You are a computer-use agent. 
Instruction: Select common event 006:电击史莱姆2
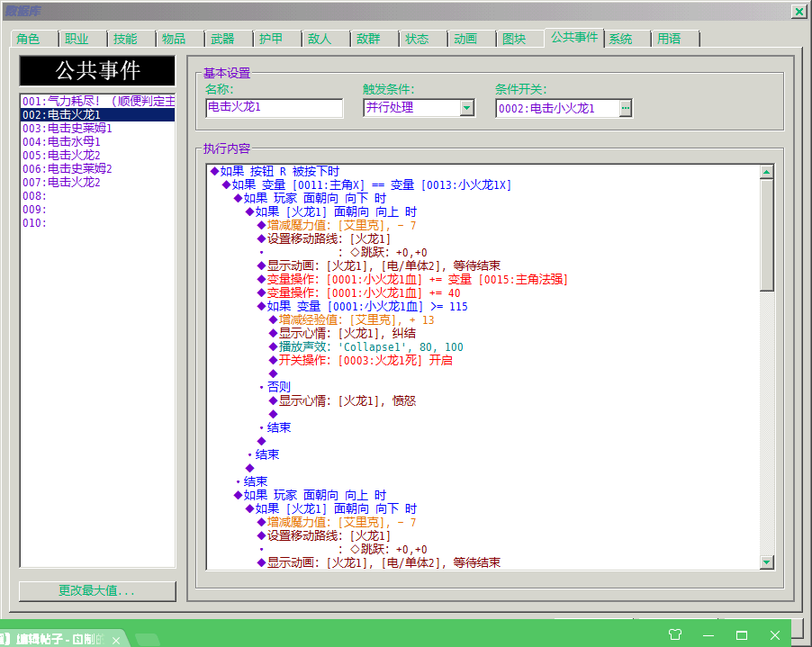click(x=97, y=168)
